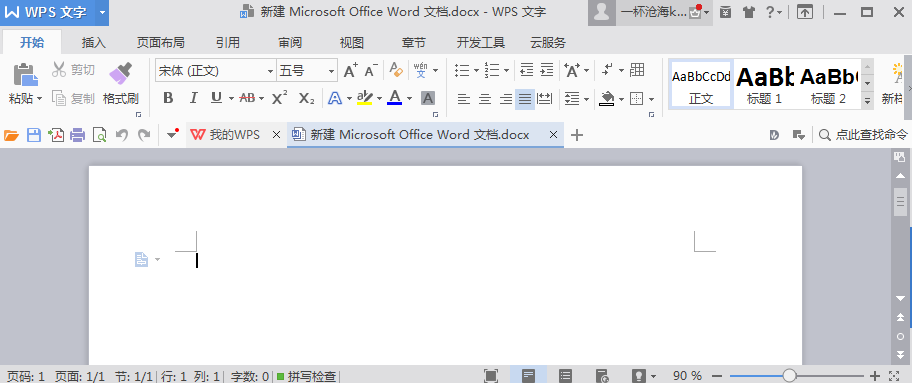This screenshot has height=383, width=912.
Task: Open the 审阅 ribbon tab
Action: pos(290,42)
